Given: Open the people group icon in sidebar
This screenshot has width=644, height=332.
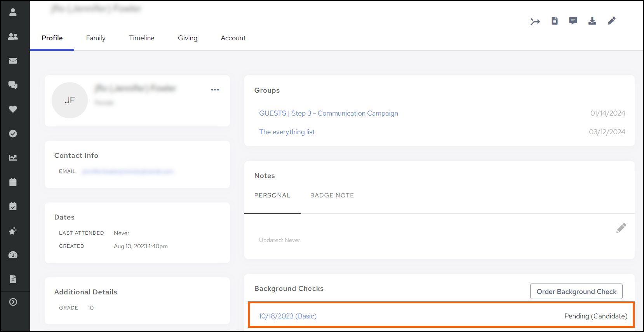Looking at the screenshot, I should point(13,36).
